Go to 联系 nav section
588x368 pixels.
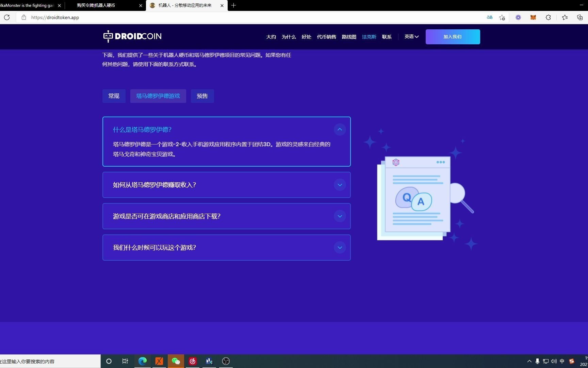click(x=387, y=37)
